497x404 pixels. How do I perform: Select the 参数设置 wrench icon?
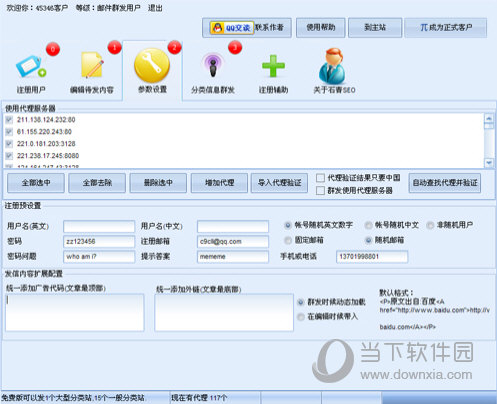[x=152, y=66]
